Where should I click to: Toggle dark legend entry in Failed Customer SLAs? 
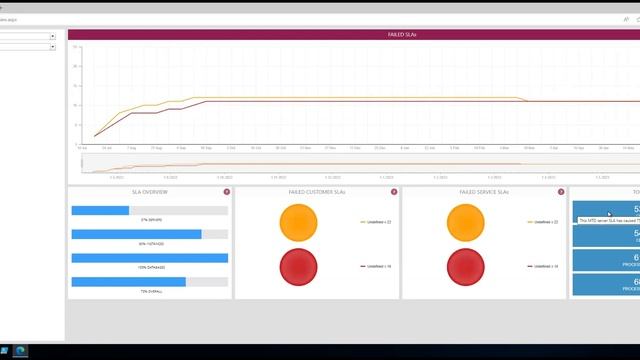(376, 266)
